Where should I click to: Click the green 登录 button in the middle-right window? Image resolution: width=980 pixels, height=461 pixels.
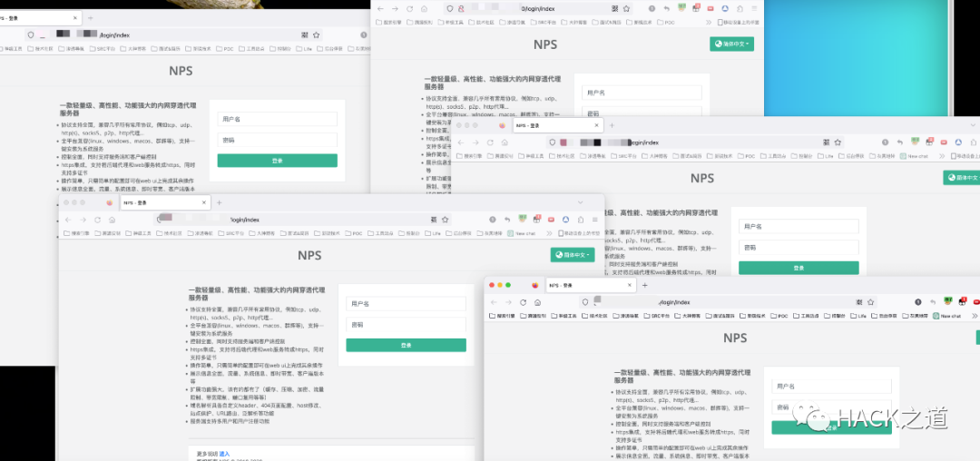tap(799, 268)
